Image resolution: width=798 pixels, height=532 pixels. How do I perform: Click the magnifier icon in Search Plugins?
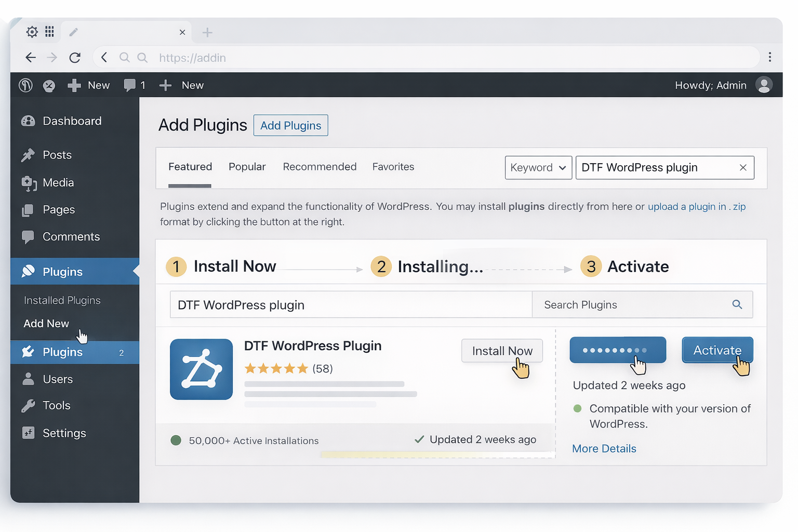coord(737,304)
